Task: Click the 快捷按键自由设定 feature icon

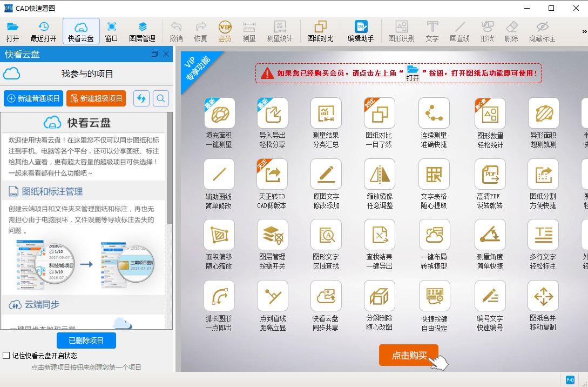Action: [434, 296]
